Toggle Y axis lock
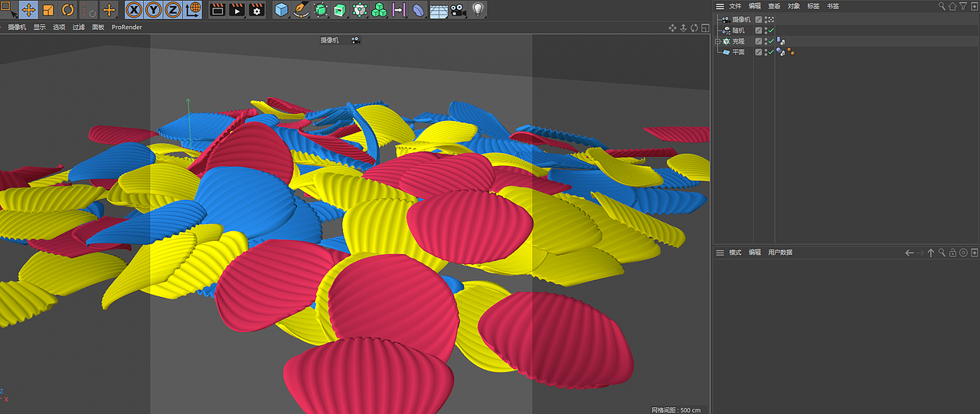 (x=153, y=10)
